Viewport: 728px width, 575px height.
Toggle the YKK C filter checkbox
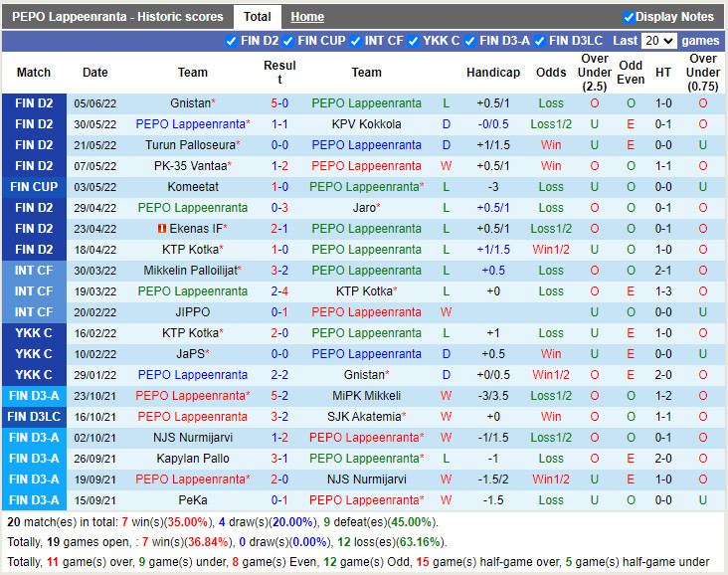[x=414, y=41]
